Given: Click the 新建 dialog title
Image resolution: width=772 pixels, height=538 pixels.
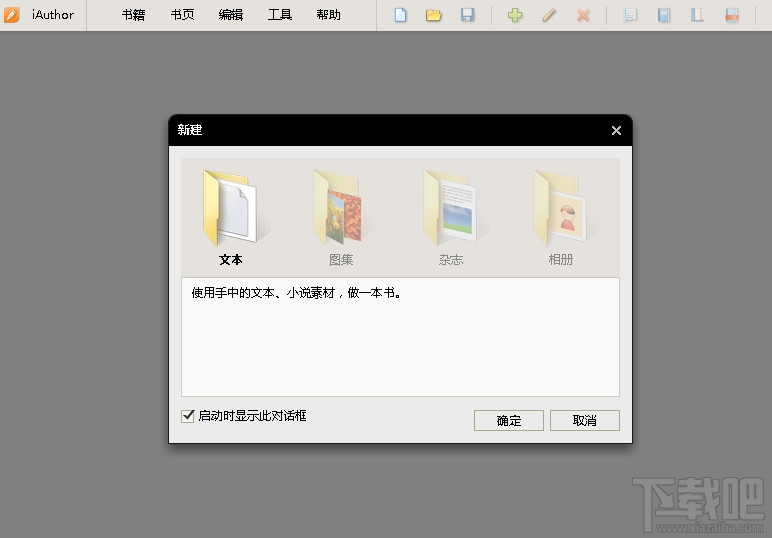Looking at the screenshot, I should tap(190, 129).
